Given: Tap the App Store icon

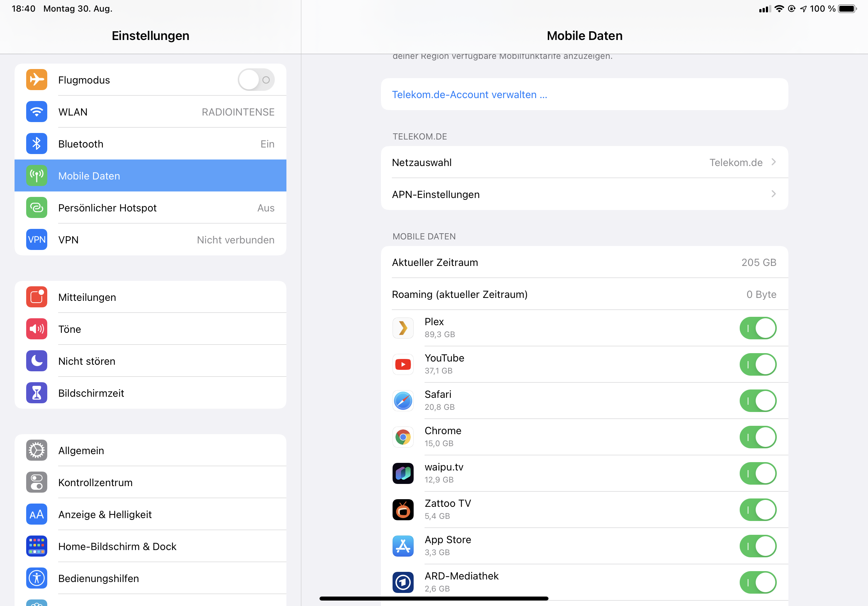Looking at the screenshot, I should tap(403, 546).
